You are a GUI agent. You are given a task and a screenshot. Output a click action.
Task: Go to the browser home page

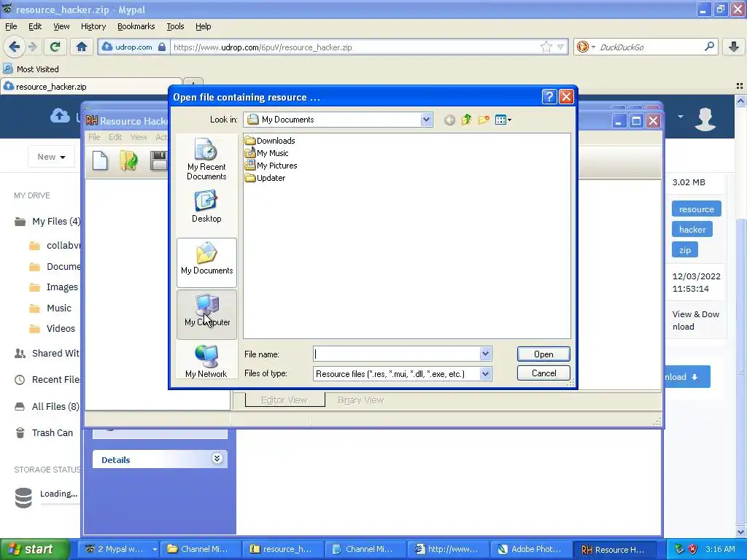82,47
